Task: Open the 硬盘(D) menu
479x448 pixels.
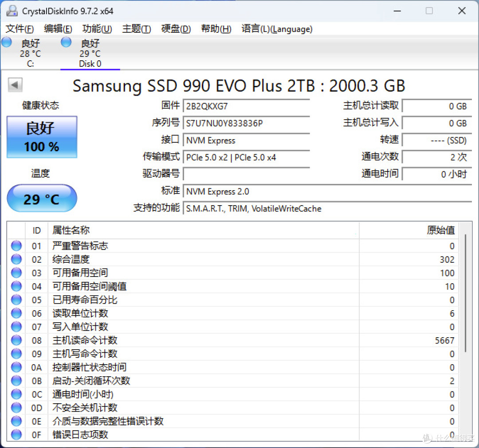Action: (x=176, y=29)
